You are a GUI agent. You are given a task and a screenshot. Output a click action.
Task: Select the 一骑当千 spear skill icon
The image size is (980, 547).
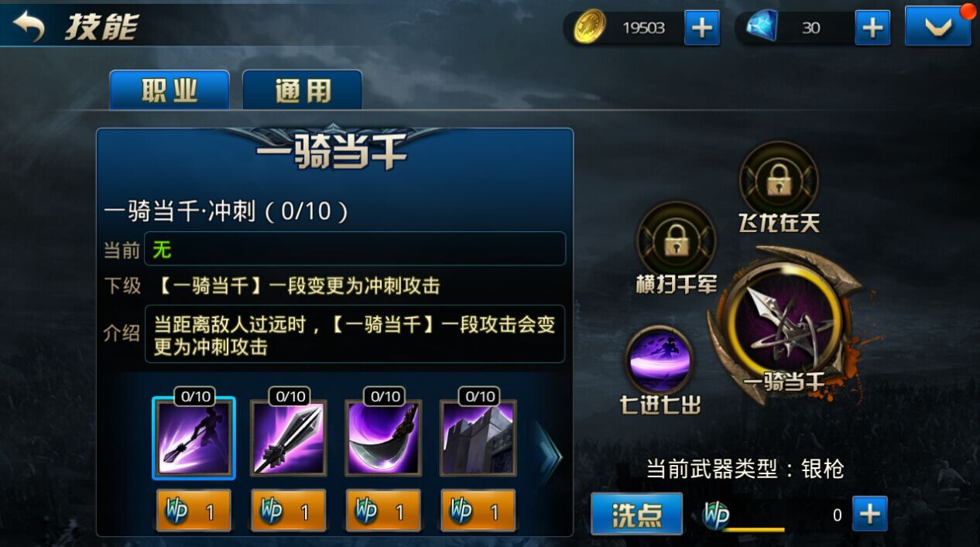click(785, 321)
